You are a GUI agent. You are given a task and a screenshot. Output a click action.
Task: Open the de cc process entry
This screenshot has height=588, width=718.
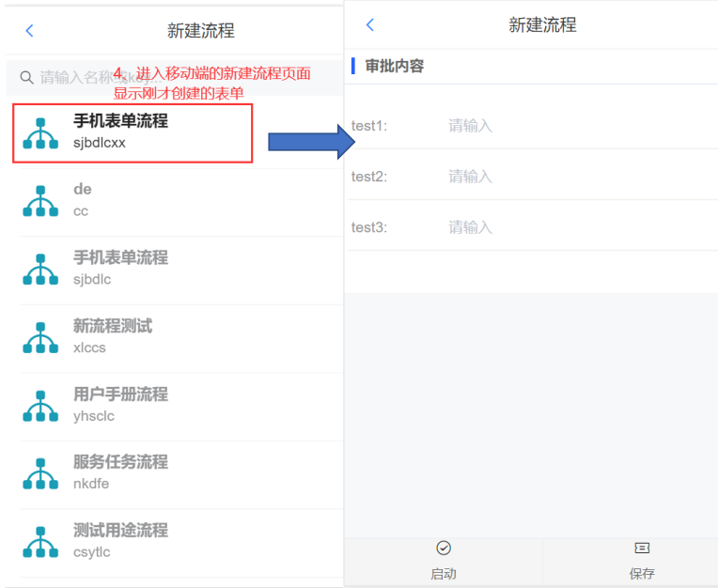181,202
